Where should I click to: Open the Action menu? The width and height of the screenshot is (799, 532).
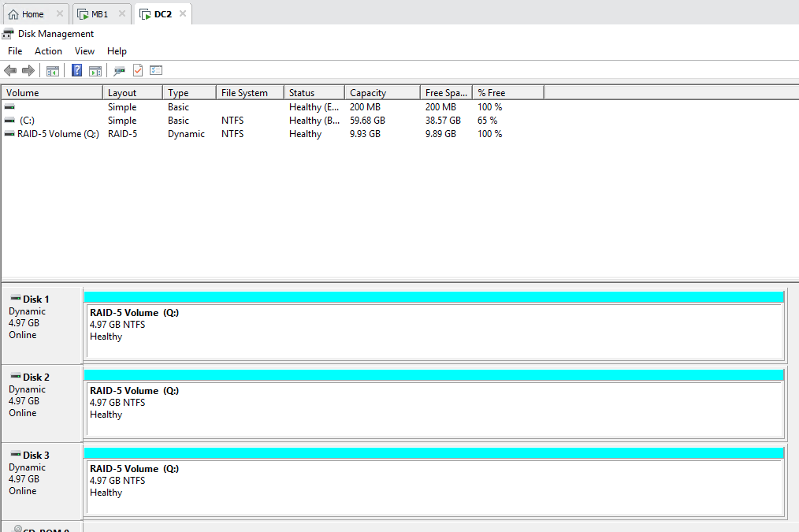point(48,51)
